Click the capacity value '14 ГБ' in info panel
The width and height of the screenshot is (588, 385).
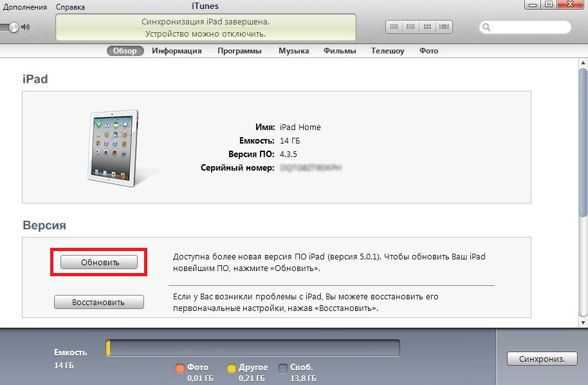(289, 141)
